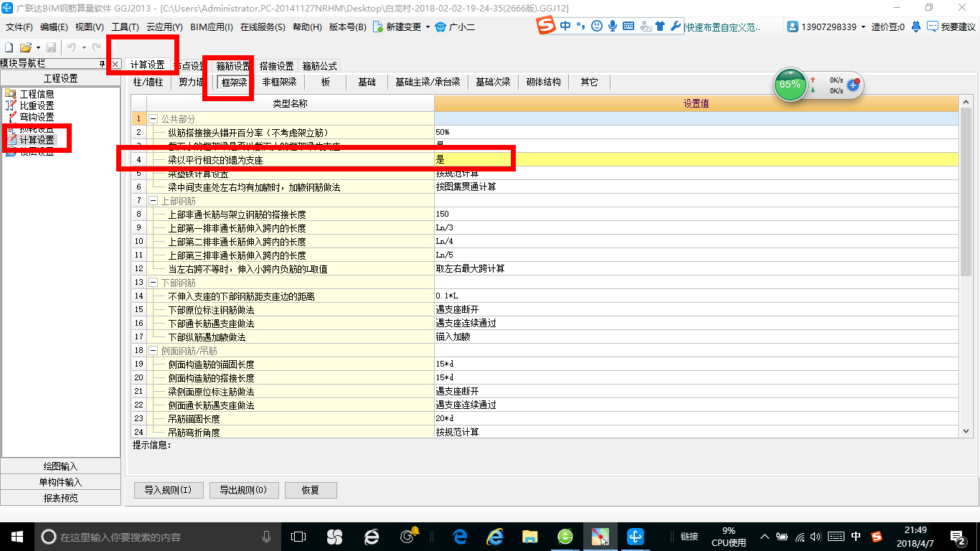980x551 pixels.
Task: Click value cell 按图集贯通计算
Action: (x=696, y=187)
